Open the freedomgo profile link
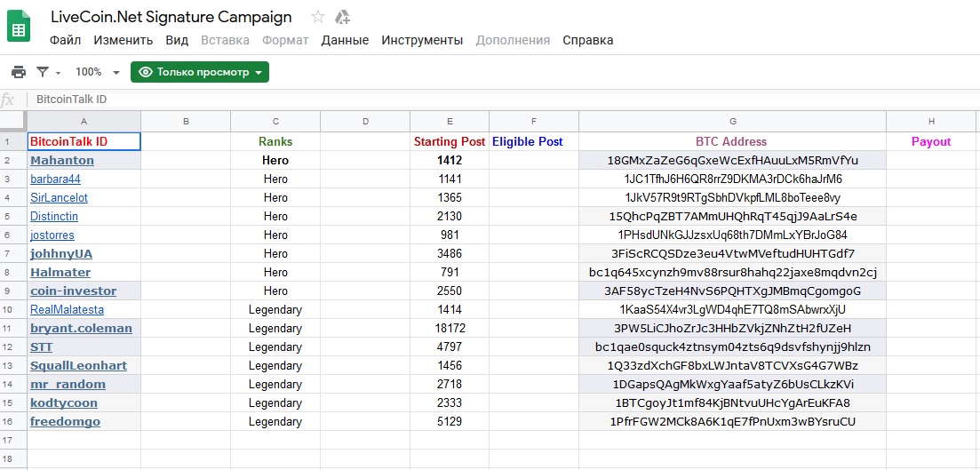The width and height of the screenshot is (980, 470). pyautogui.click(x=65, y=422)
